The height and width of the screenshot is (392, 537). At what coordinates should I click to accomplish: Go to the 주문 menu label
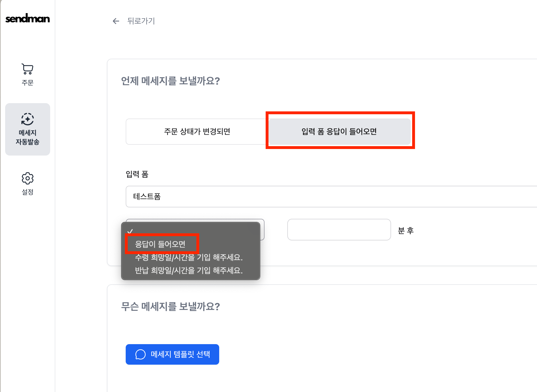click(28, 83)
